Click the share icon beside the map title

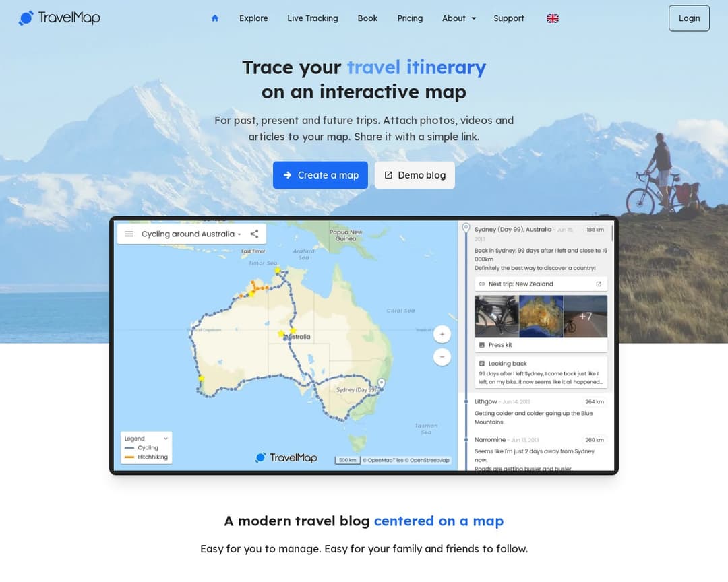click(x=254, y=234)
